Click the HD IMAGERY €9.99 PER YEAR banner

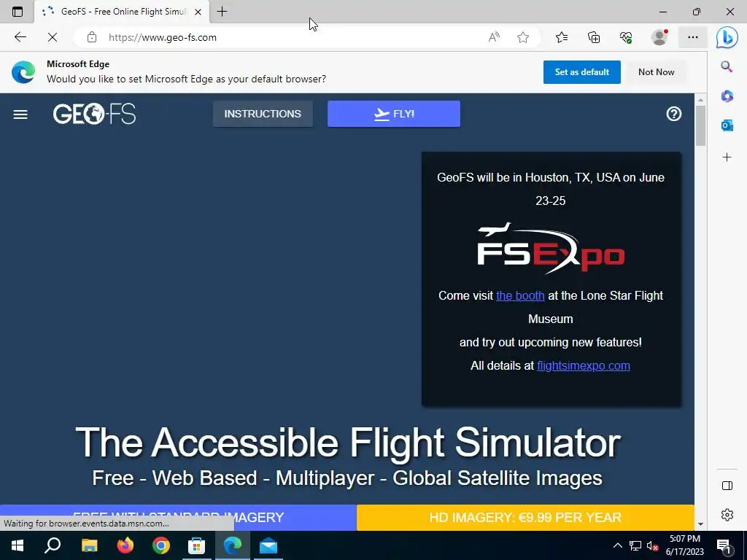coord(525,517)
